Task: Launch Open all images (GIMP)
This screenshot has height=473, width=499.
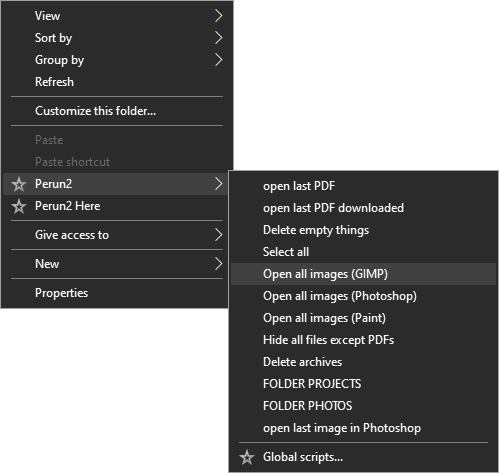Action: (363, 274)
